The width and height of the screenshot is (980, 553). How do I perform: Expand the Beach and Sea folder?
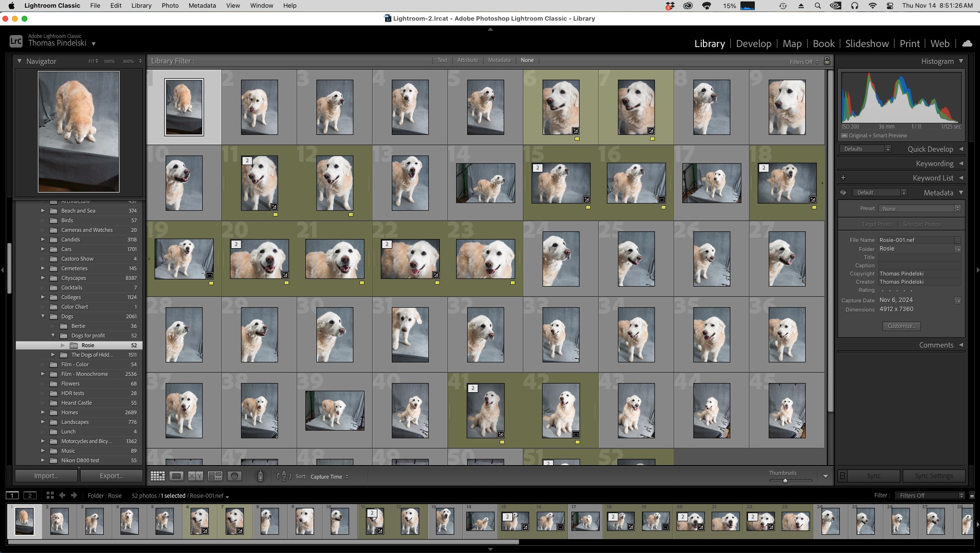coord(43,211)
